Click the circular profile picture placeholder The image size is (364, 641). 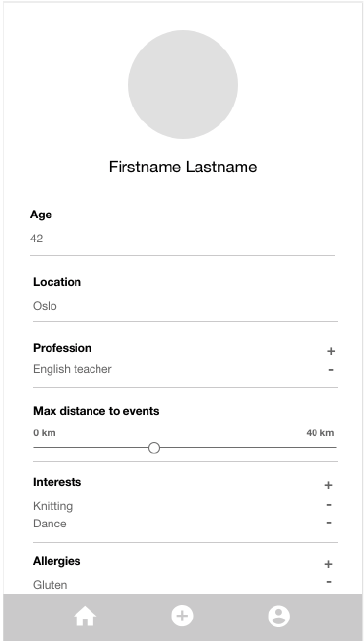183,85
